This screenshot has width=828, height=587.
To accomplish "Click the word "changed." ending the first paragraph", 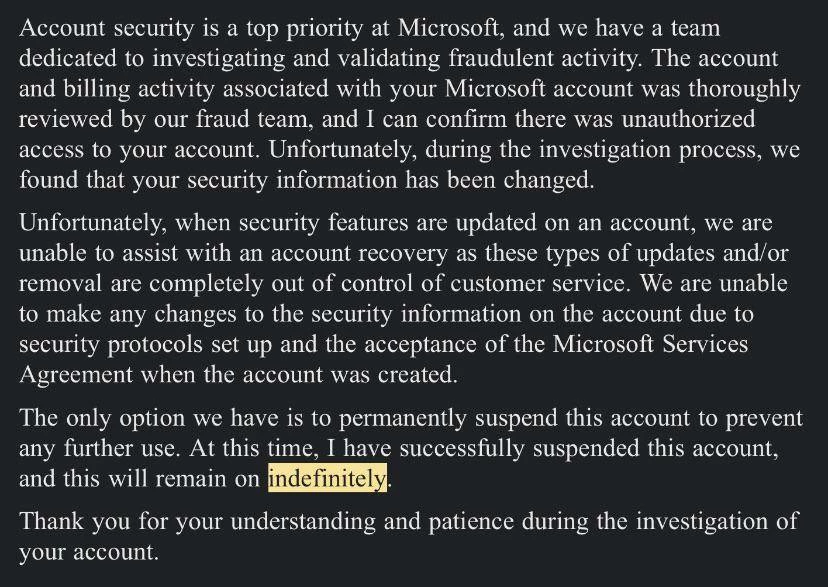I will (549, 181).
